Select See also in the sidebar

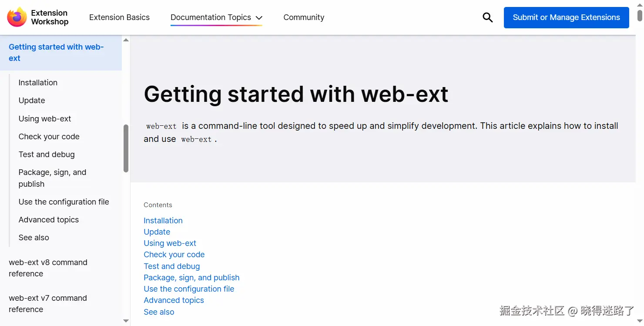click(x=34, y=238)
